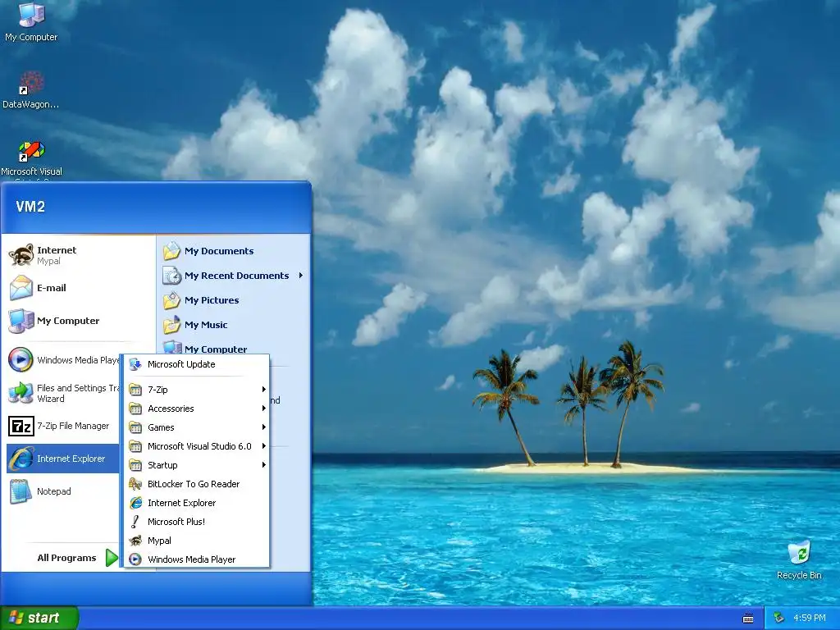The width and height of the screenshot is (840, 630).
Task: Click the start button
Action: [39, 618]
